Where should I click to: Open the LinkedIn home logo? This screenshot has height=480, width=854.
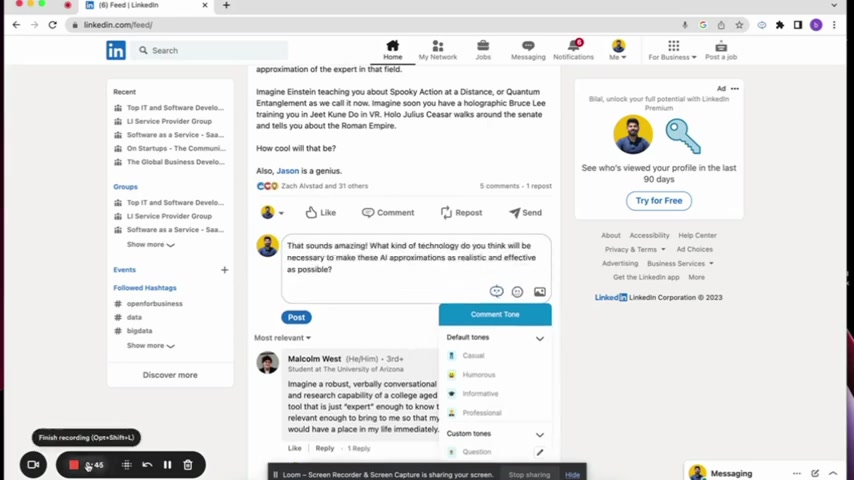(x=115, y=50)
